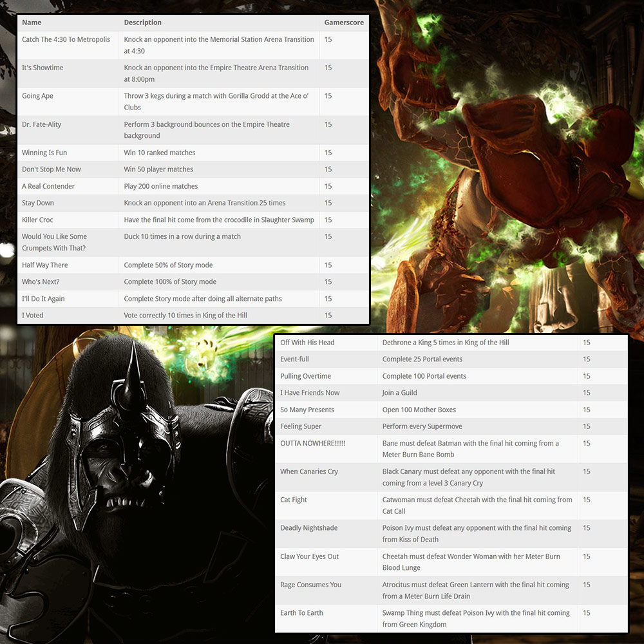Select the 'I Have Friends Now' achievement
This screenshot has height=644, width=644.
(310, 392)
